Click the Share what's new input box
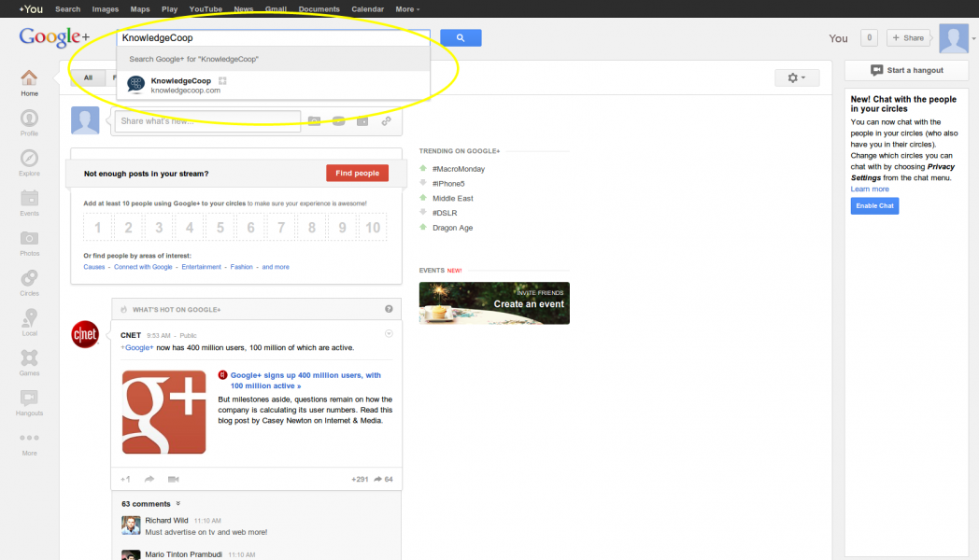Screen dimensions: 979x560 click(207, 121)
